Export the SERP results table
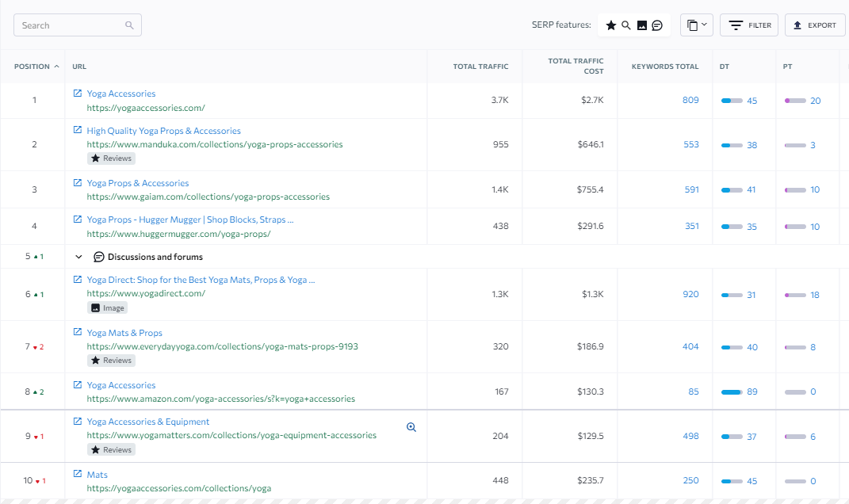Screen dimensions: 849x504 click(815, 25)
